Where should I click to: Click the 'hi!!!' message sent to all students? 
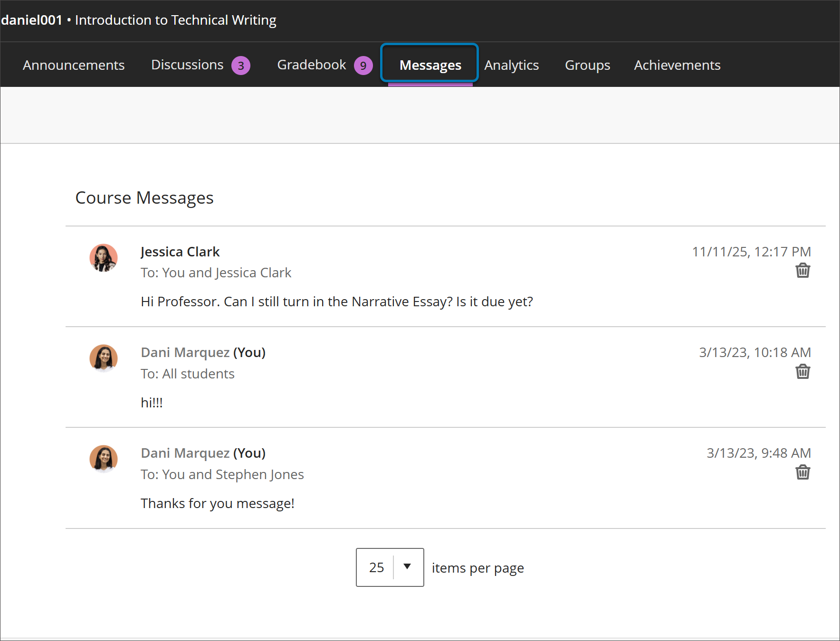(152, 402)
